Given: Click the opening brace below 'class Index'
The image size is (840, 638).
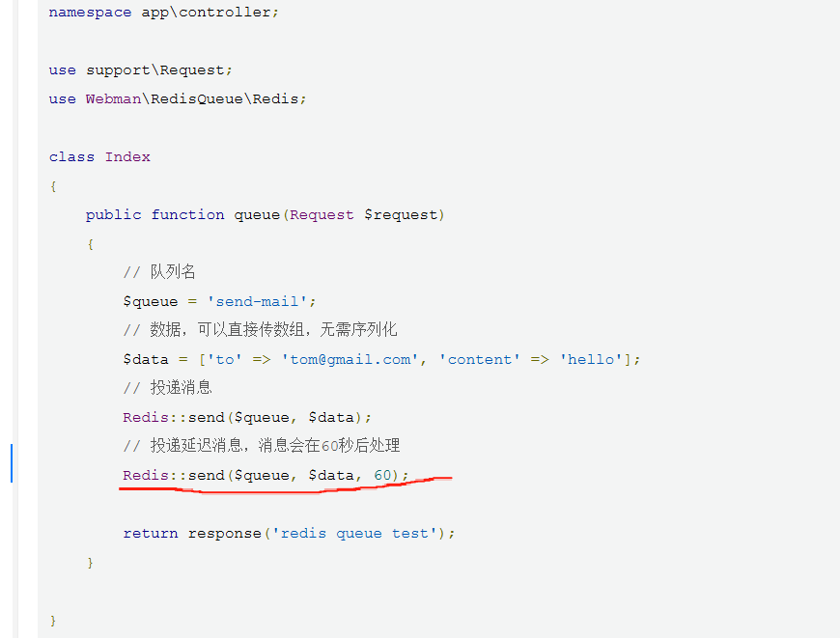Looking at the screenshot, I should [53, 186].
